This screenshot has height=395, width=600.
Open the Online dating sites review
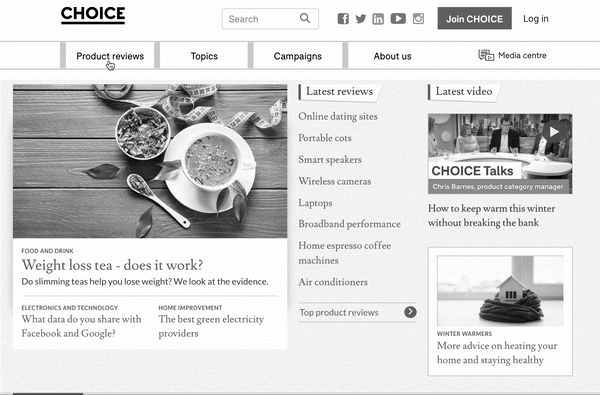coord(338,116)
